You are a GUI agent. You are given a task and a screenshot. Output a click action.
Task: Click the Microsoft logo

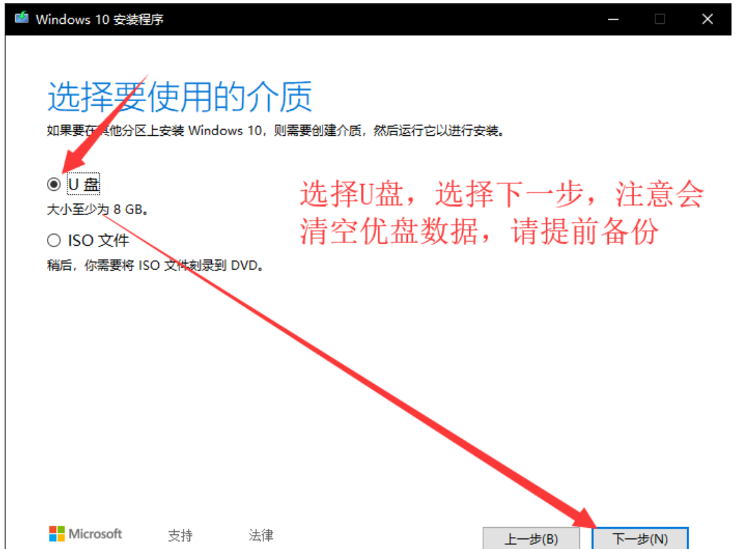point(85,534)
